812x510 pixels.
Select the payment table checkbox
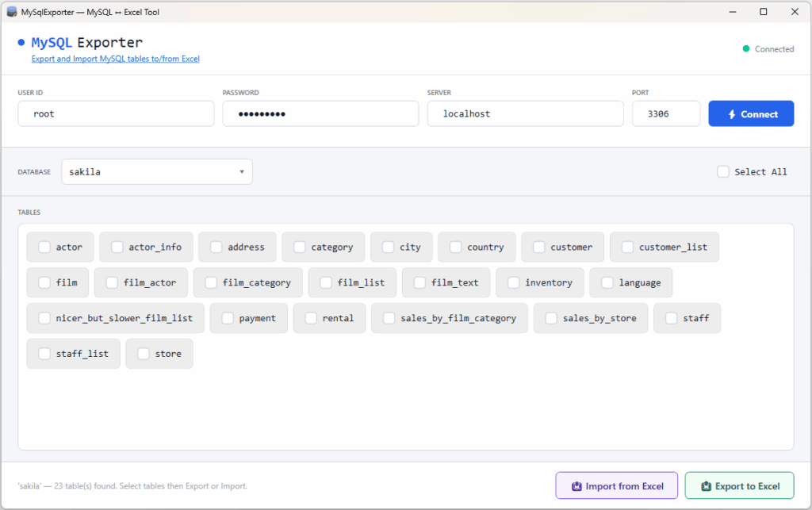pyautogui.click(x=228, y=318)
